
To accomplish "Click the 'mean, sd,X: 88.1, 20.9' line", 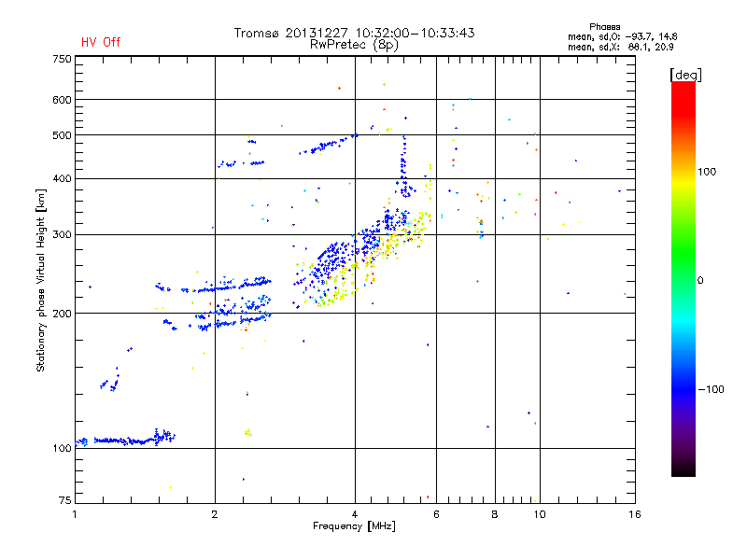I will [620, 47].
